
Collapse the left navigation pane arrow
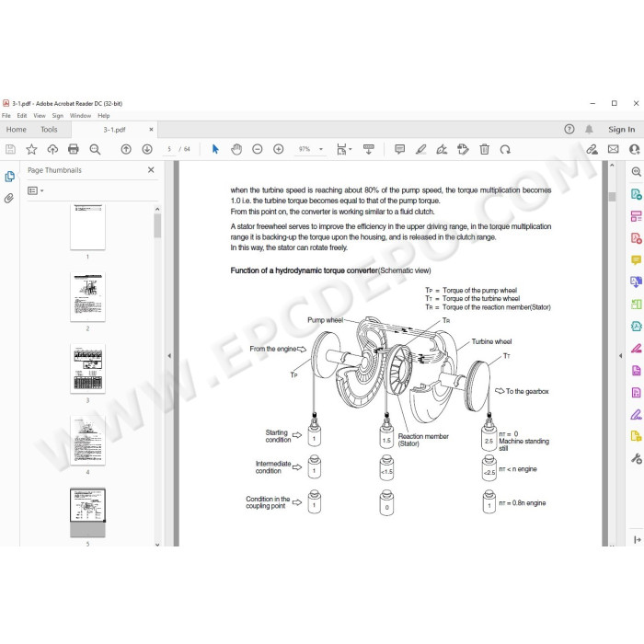[x=169, y=356]
